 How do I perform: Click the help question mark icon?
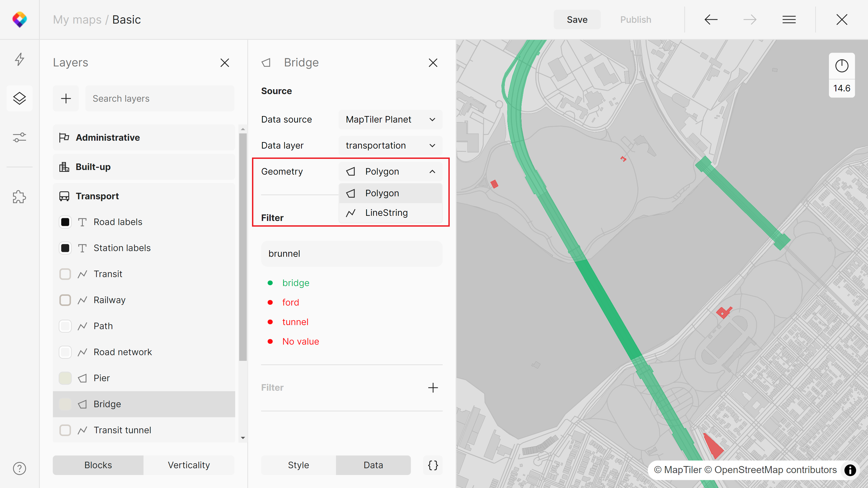coord(20,468)
